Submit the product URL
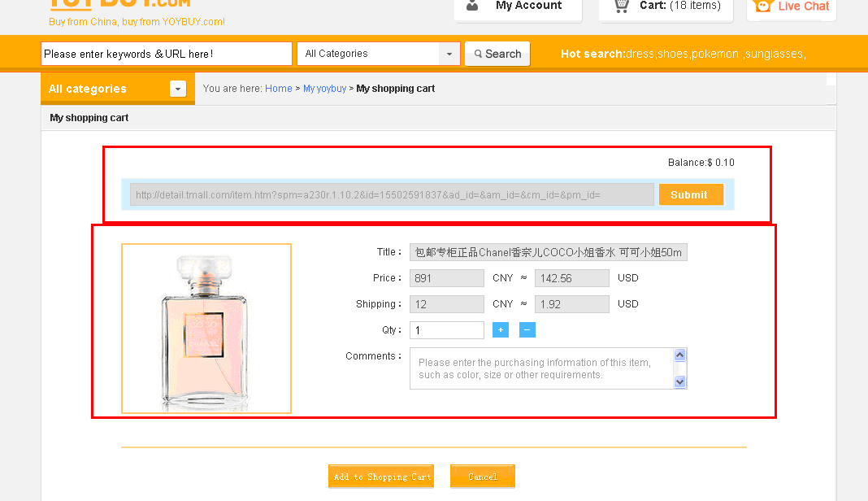This screenshot has width=868, height=501. click(691, 194)
